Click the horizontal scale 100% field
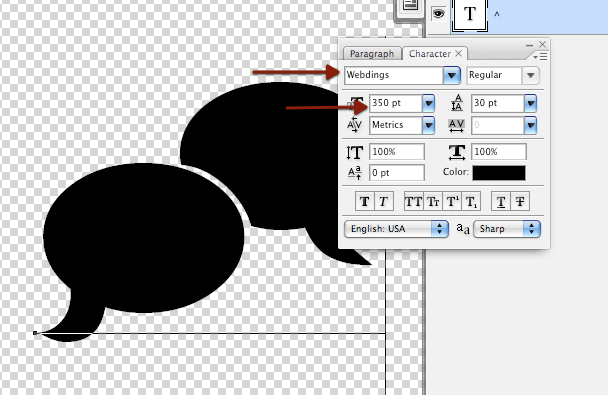The width and height of the screenshot is (608, 395). click(499, 152)
